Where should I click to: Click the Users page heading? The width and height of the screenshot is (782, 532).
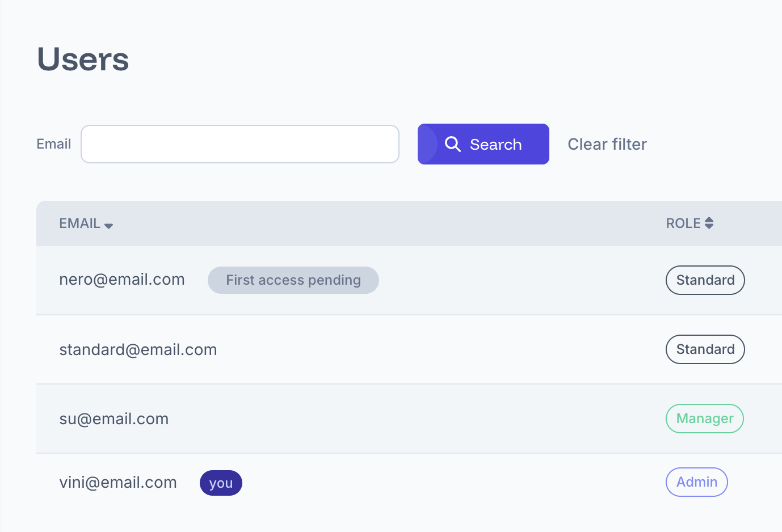[x=83, y=59]
